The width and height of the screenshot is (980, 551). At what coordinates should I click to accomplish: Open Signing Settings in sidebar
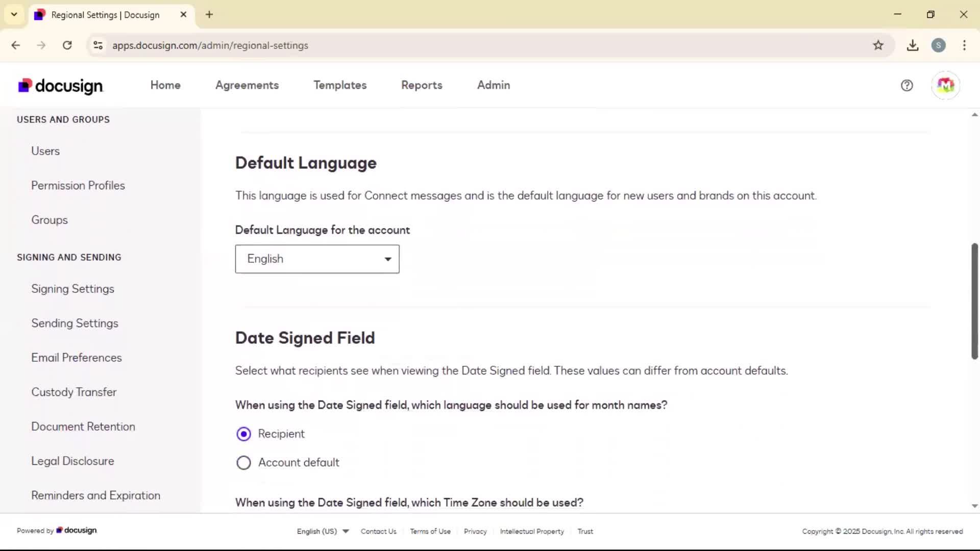(x=73, y=289)
